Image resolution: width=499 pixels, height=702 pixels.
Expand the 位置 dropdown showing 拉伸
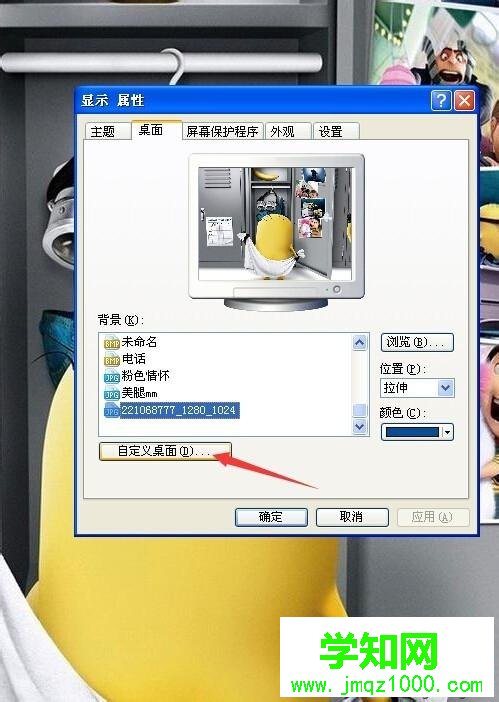(446, 388)
